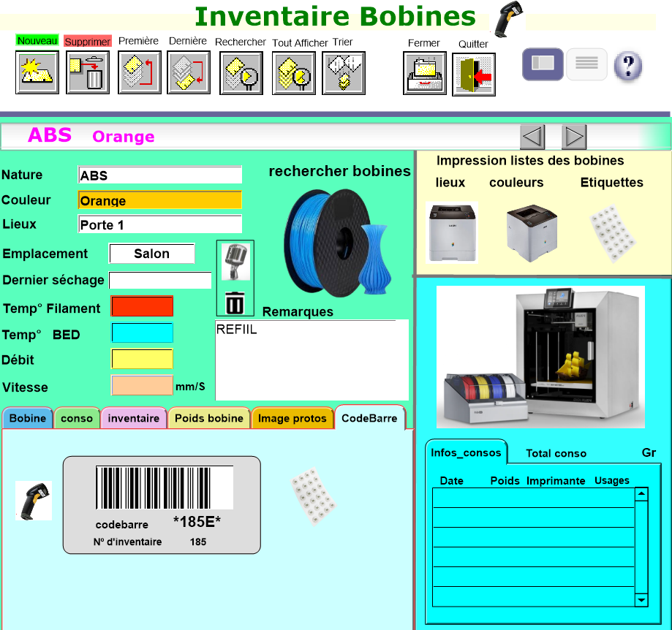
Task: Click the label sheet icon in the CodeBarre tab
Action: point(314,496)
